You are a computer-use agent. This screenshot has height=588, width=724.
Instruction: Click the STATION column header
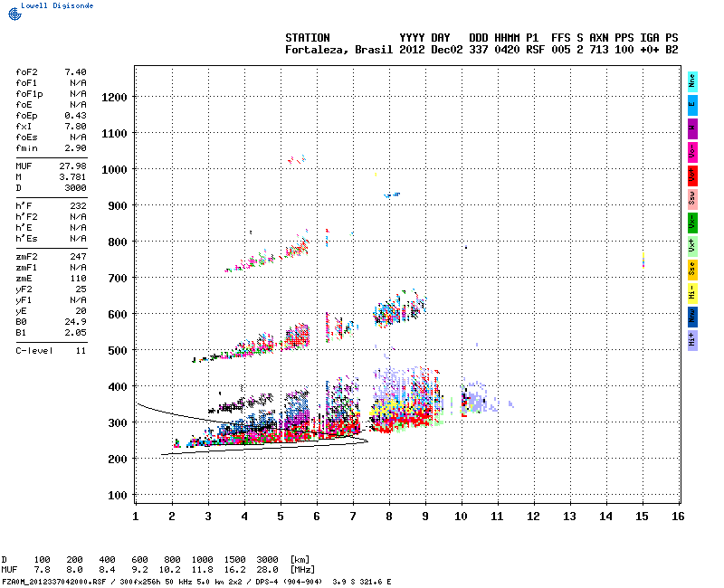coord(308,38)
